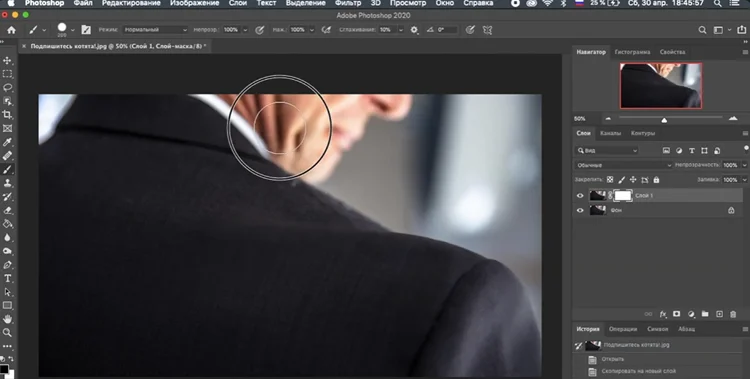Click the Home icon in options bar

pos(11,30)
